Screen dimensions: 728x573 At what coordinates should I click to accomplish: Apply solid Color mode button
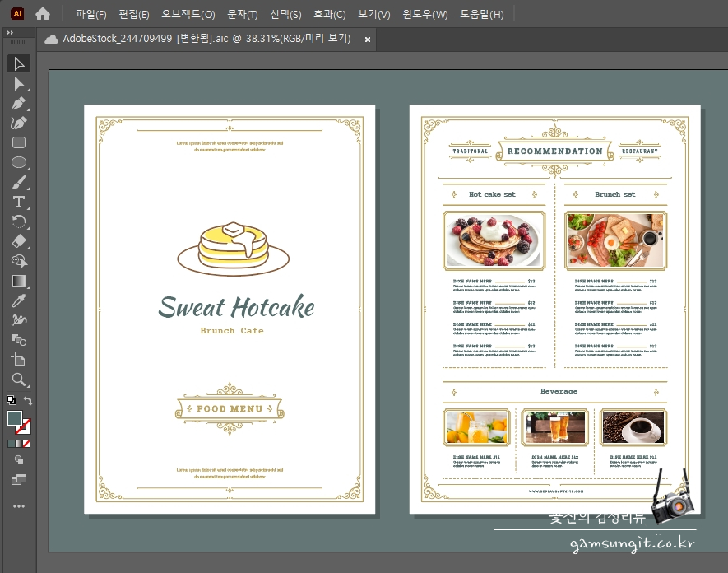[12, 444]
